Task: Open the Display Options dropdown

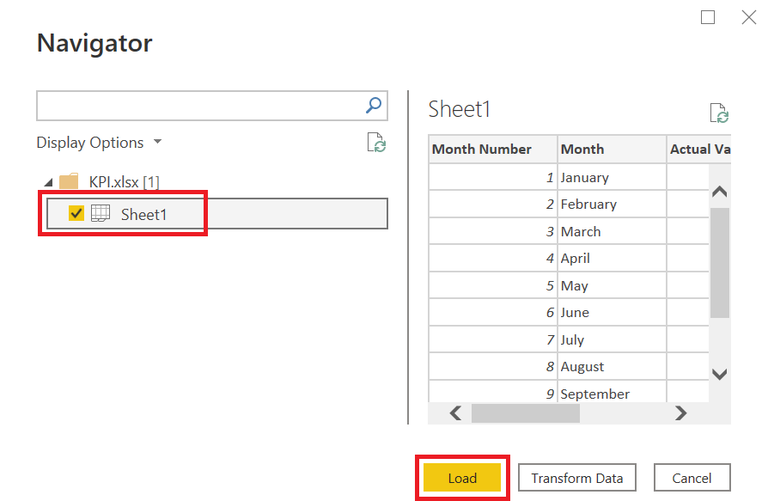Action: click(x=99, y=143)
